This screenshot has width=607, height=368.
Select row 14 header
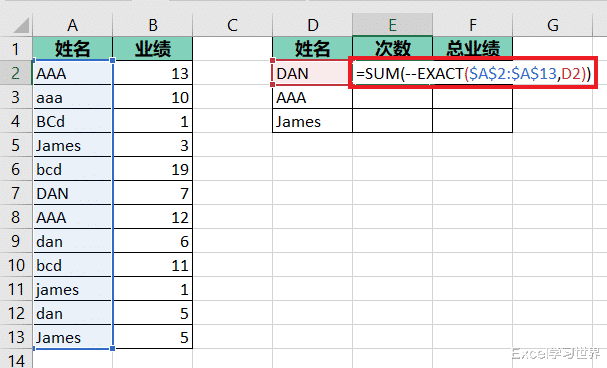click(x=16, y=359)
